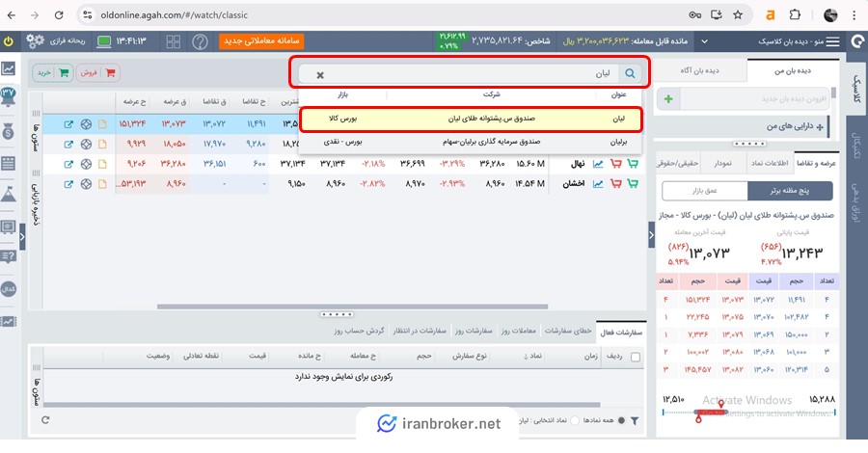The width and height of the screenshot is (868, 453).
Task: Switch to دیده بان آگاه tab
Action: tap(700, 70)
